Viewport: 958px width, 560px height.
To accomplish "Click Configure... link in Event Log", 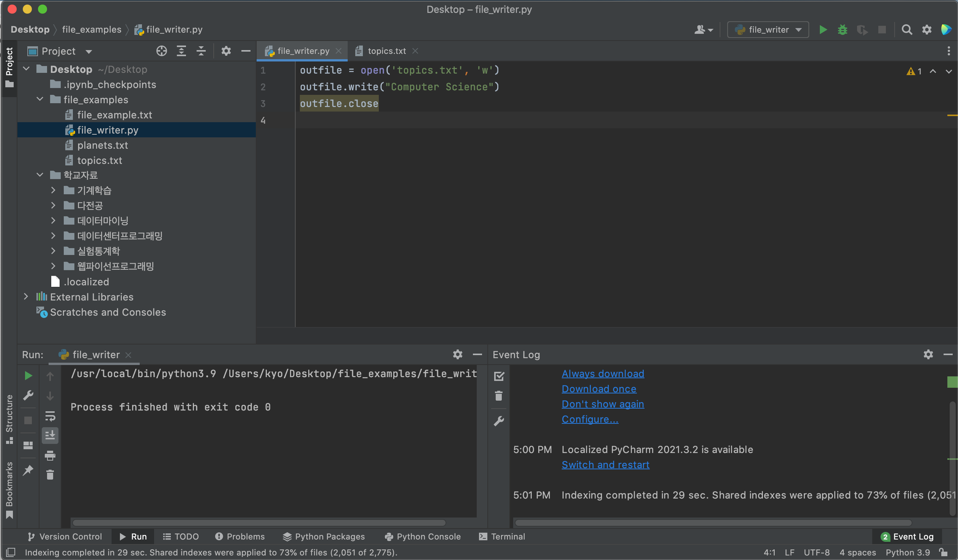I will click(x=590, y=419).
